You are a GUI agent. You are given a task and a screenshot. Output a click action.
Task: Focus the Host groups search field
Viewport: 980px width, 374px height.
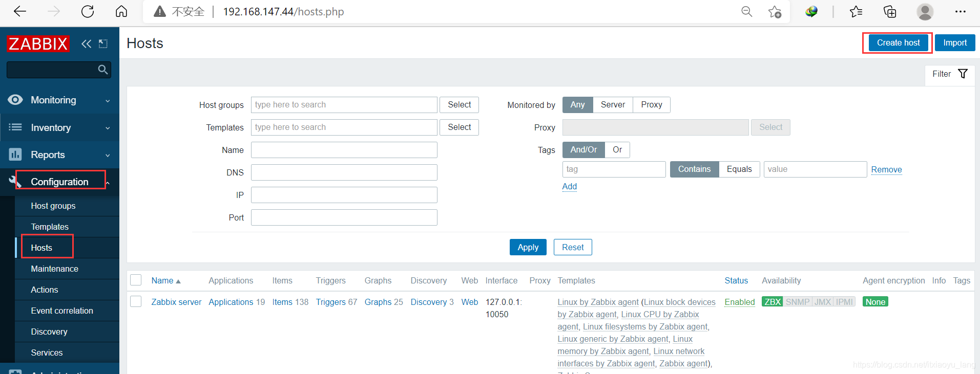(344, 104)
